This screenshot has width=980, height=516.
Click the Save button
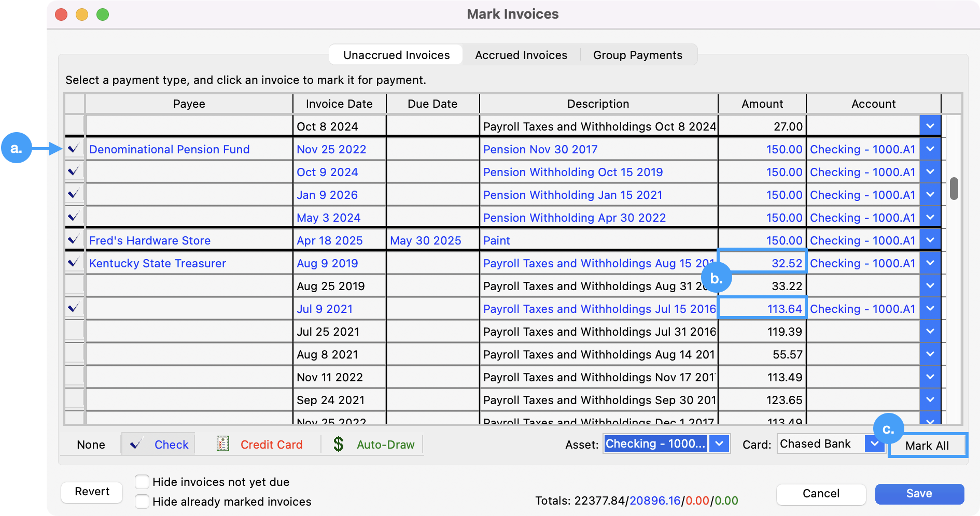click(919, 494)
